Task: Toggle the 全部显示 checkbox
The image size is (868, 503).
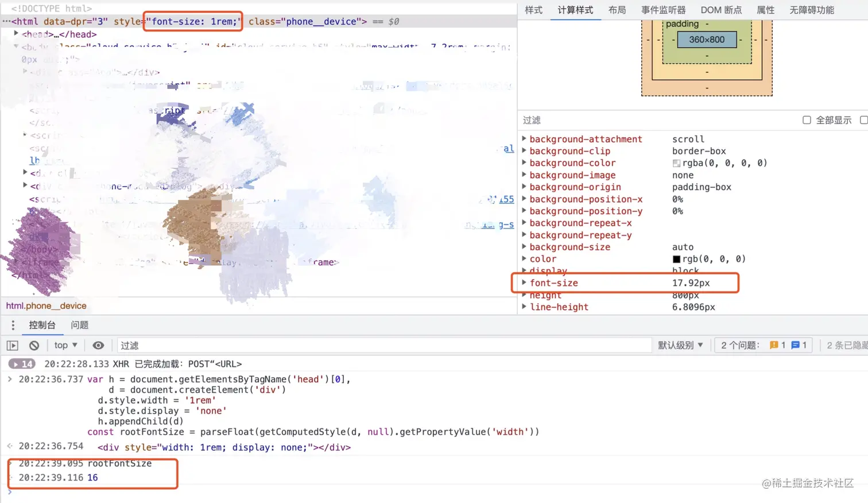Action: (x=807, y=120)
